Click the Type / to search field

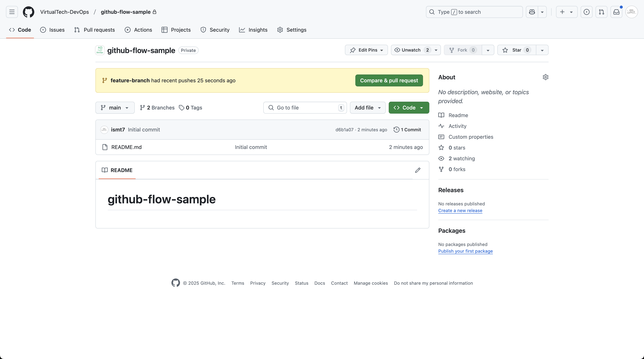coord(474,12)
